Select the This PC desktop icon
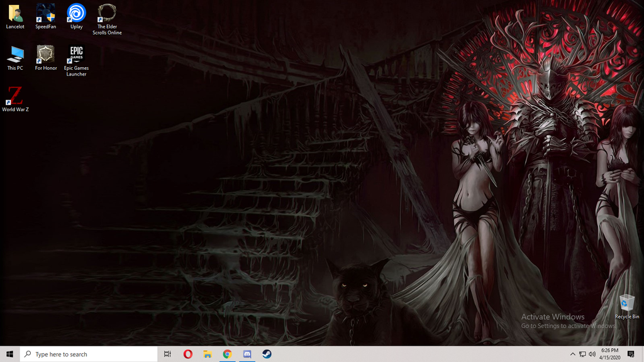Image resolution: width=644 pixels, height=362 pixels. [15, 58]
